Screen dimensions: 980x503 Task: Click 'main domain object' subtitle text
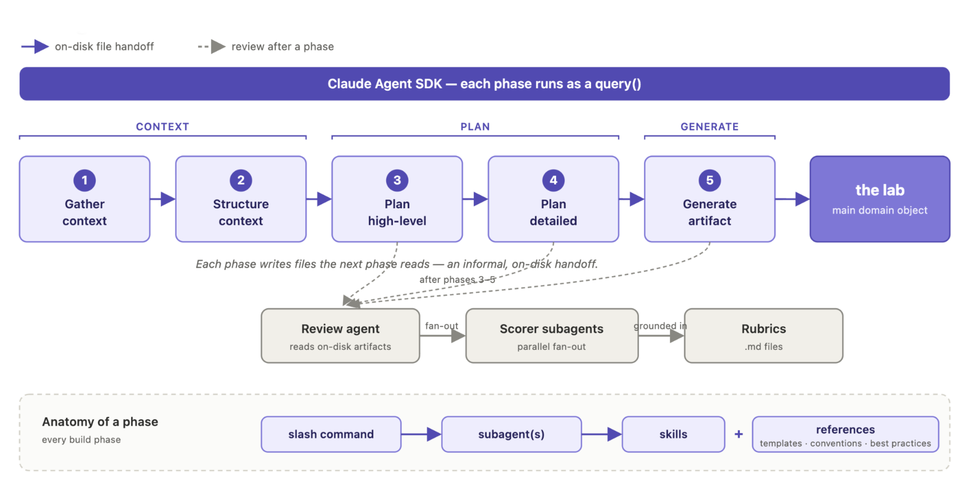pos(880,210)
